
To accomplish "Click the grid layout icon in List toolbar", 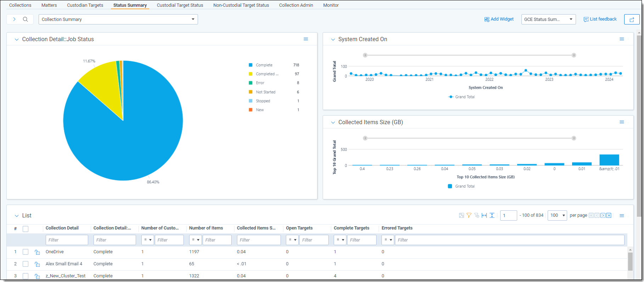I will click(x=461, y=215).
